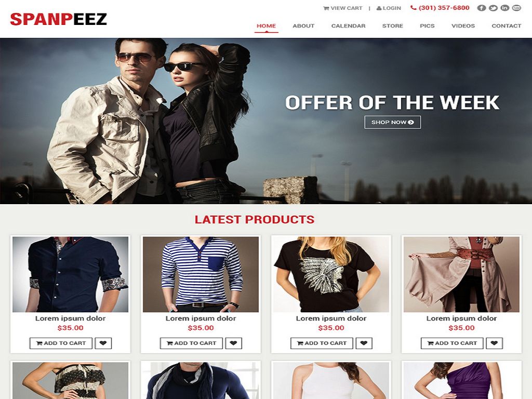Click the Login link

click(389, 8)
